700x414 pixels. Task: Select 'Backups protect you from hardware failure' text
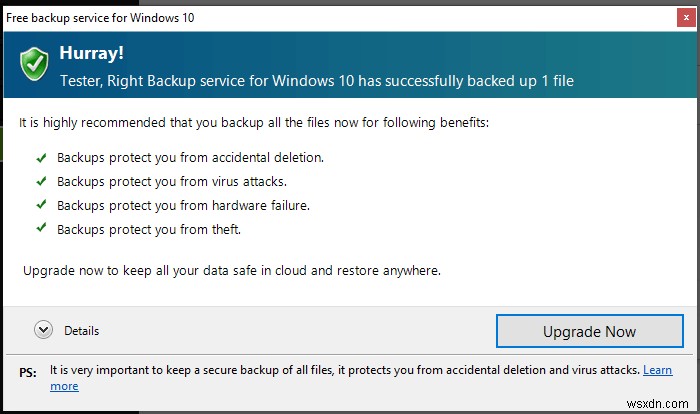tap(183, 205)
